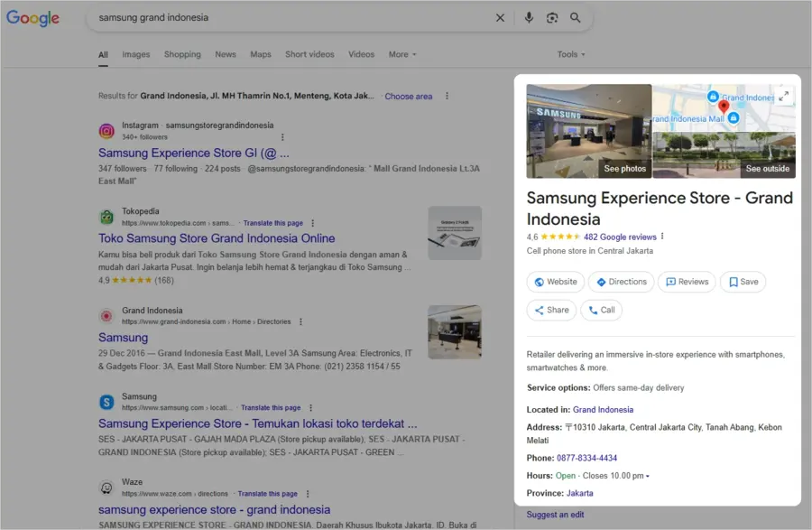This screenshot has height=530, width=812.
Task: Expand the More search categories dropdown
Action: [402, 54]
